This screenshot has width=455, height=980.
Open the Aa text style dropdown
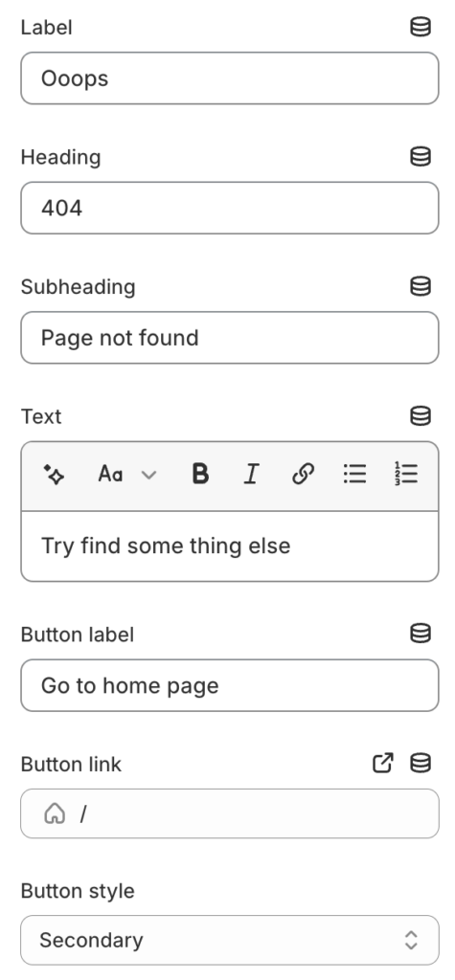coord(127,475)
